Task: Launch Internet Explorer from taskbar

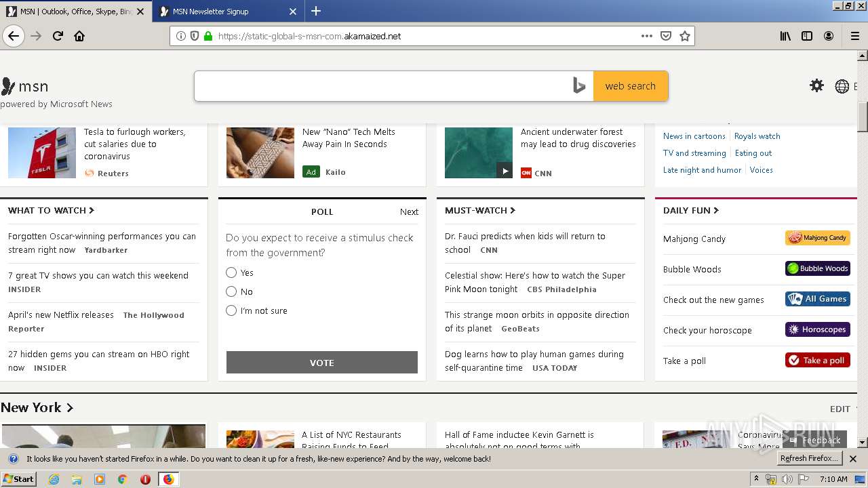Action: (54, 479)
